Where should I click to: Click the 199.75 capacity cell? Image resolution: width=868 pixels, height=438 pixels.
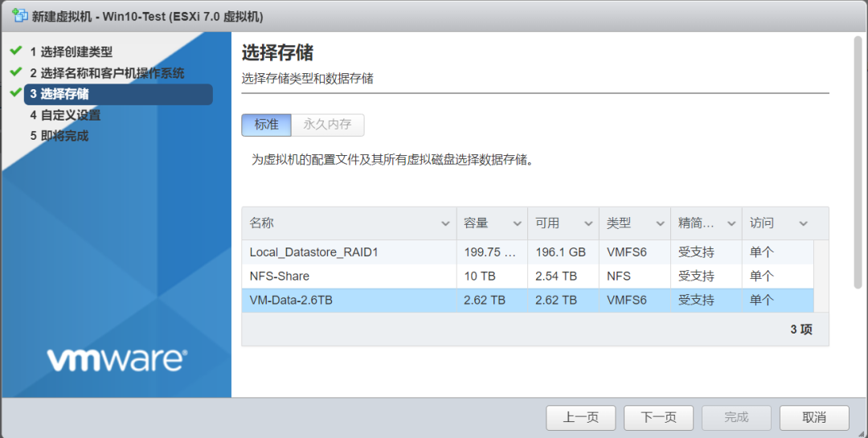tap(490, 252)
